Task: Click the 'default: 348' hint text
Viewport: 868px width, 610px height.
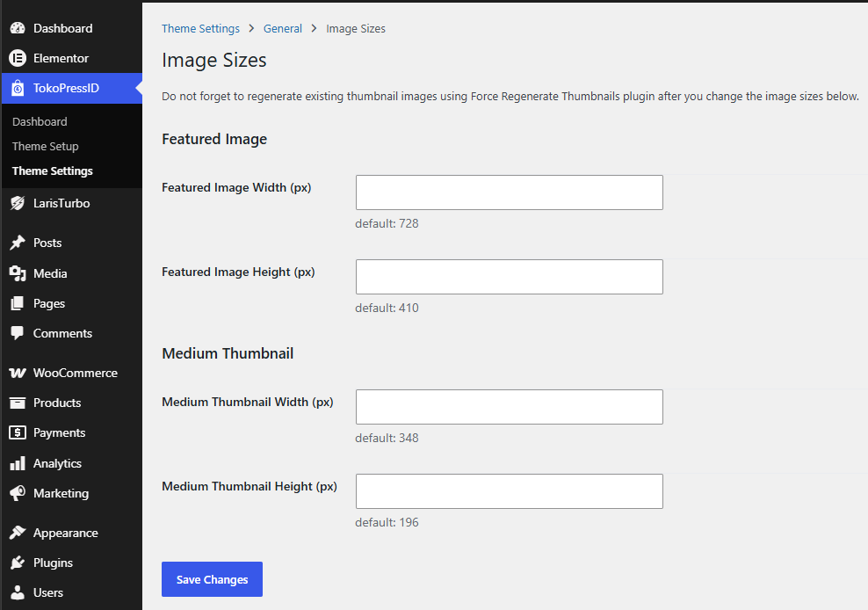Action: (387, 439)
